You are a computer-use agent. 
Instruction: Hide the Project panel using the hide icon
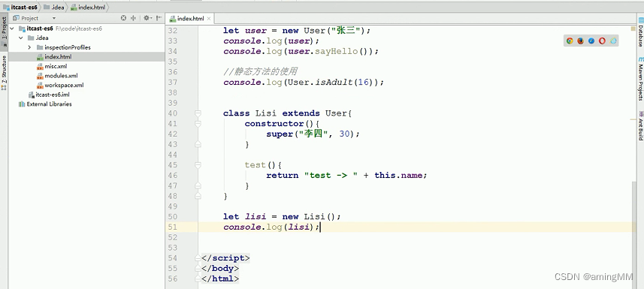click(x=159, y=18)
